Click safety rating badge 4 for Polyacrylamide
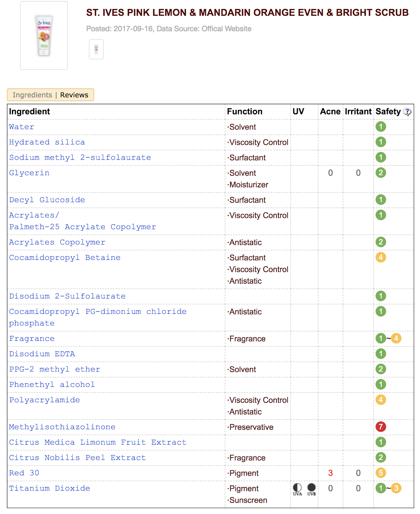This screenshot has width=420, height=514. pyautogui.click(x=381, y=400)
